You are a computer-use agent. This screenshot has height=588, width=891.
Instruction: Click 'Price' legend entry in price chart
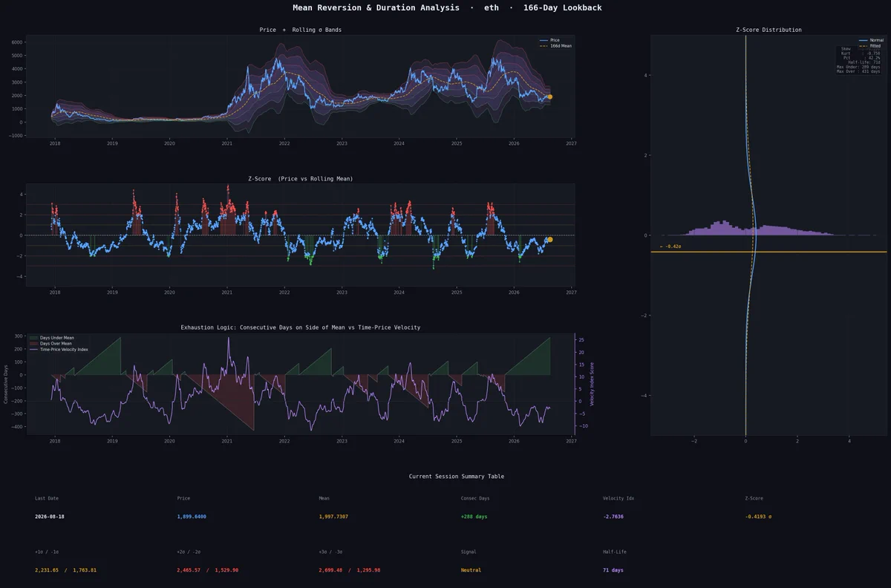click(x=555, y=40)
